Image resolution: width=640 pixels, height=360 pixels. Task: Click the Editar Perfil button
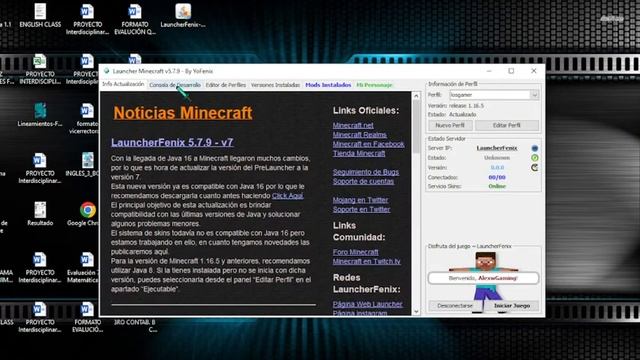pos(507,125)
